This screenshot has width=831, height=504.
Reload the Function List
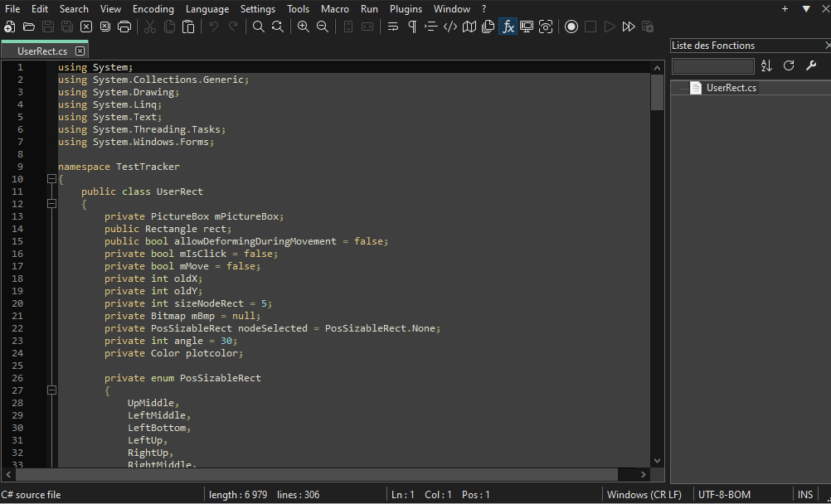(789, 65)
